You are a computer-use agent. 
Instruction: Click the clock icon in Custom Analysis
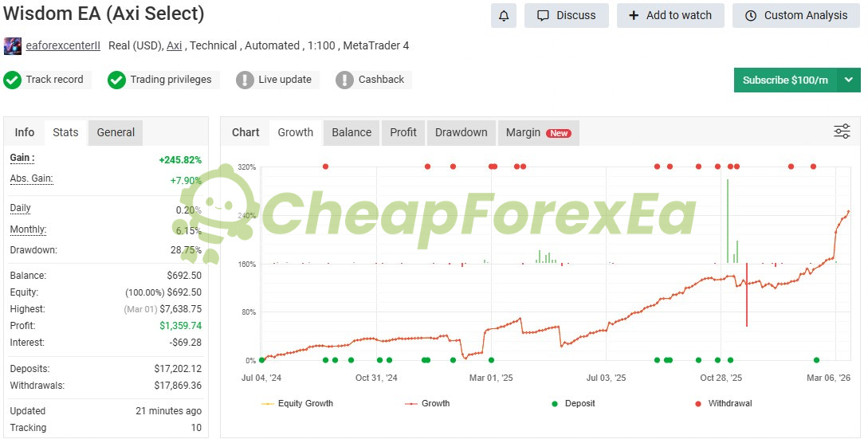pos(751,15)
